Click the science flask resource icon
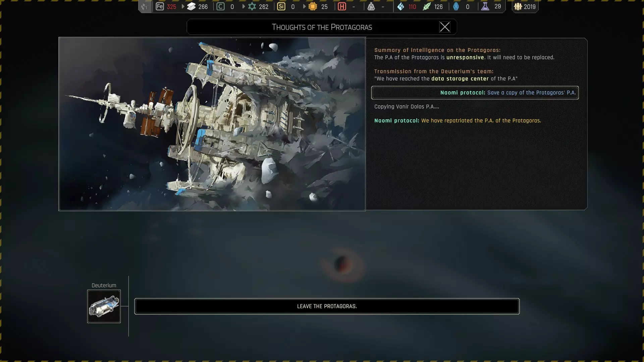Image resolution: width=644 pixels, height=362 pixels. [485, 6]
